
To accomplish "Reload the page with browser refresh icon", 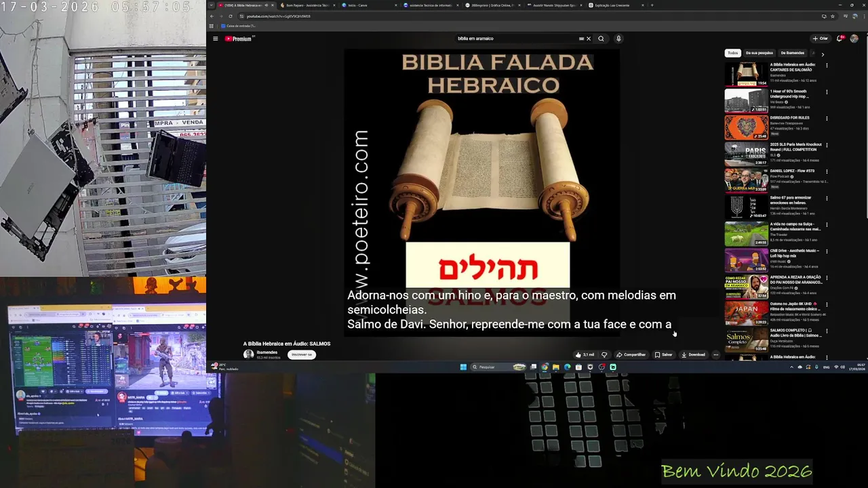I will coord(230,16).
